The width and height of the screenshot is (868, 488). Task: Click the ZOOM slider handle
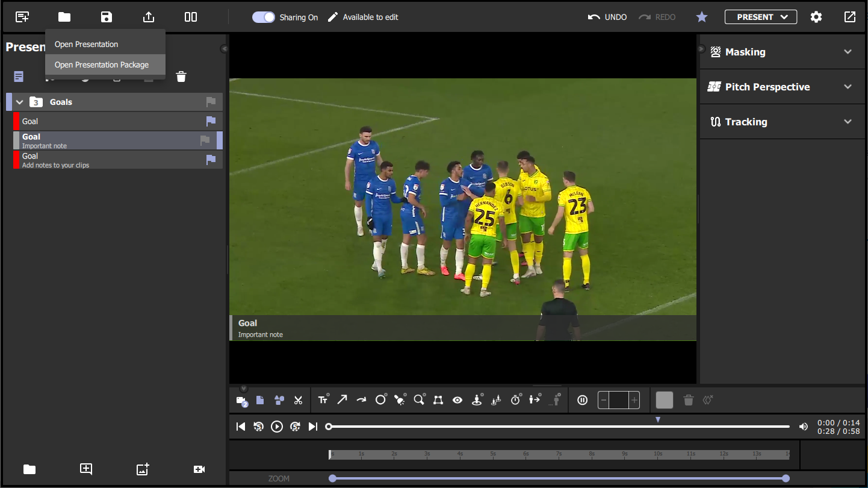click(333, 478)
